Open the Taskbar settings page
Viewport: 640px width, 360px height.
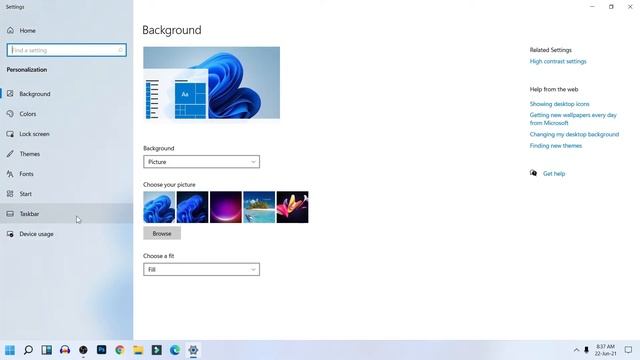click(x=67, y=214)
